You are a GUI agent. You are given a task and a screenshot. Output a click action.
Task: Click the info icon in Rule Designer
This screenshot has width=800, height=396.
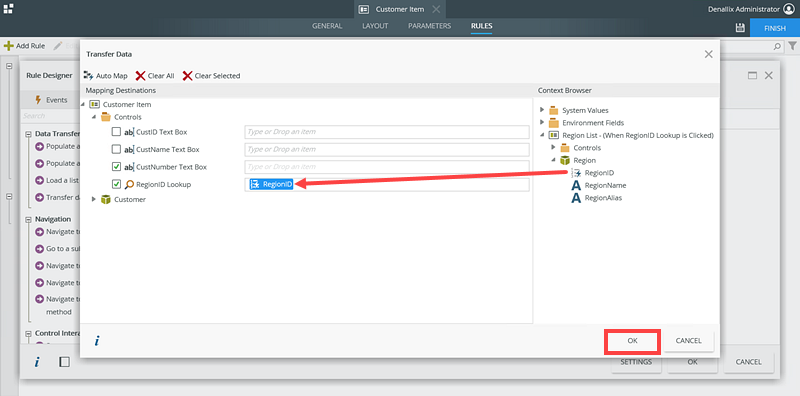37,362
